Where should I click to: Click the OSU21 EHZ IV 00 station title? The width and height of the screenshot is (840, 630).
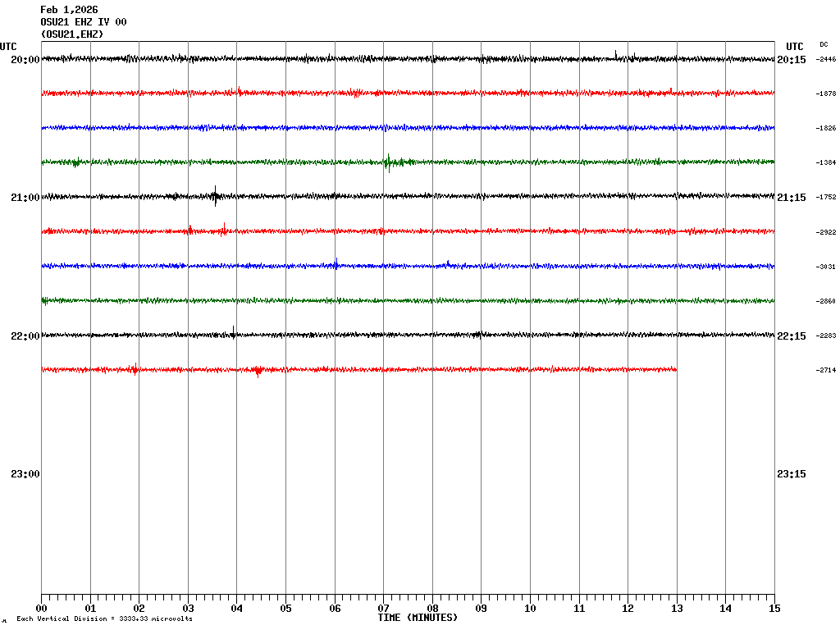[x=84, y=22]
